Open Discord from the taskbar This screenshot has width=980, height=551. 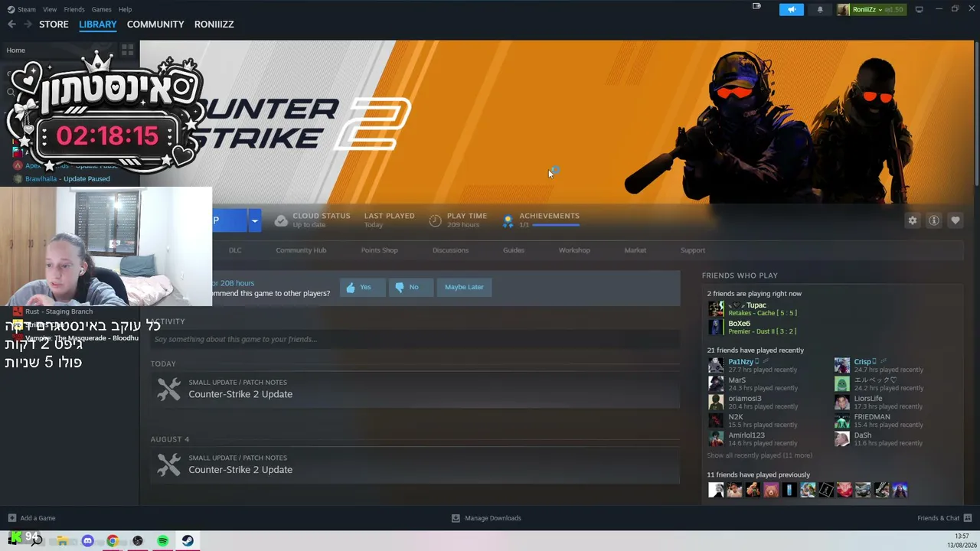point(87,540)
